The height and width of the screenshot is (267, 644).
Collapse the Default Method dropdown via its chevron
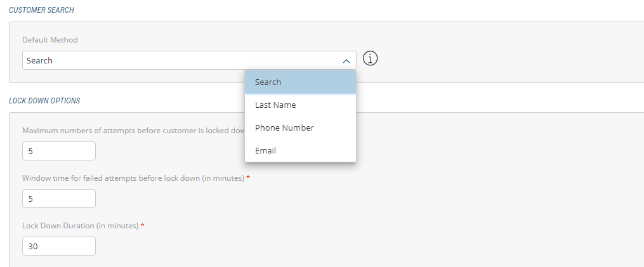click(346, 61)
